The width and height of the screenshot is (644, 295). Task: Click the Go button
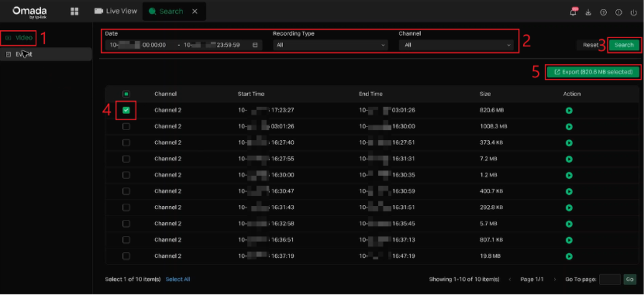point(630,280)
